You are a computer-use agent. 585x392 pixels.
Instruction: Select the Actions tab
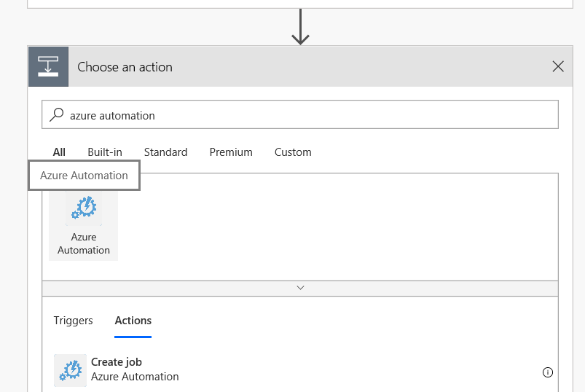[133, 321]
